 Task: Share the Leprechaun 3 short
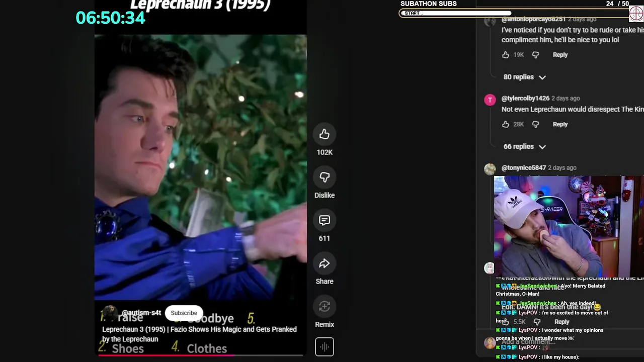tap(325, 263)
